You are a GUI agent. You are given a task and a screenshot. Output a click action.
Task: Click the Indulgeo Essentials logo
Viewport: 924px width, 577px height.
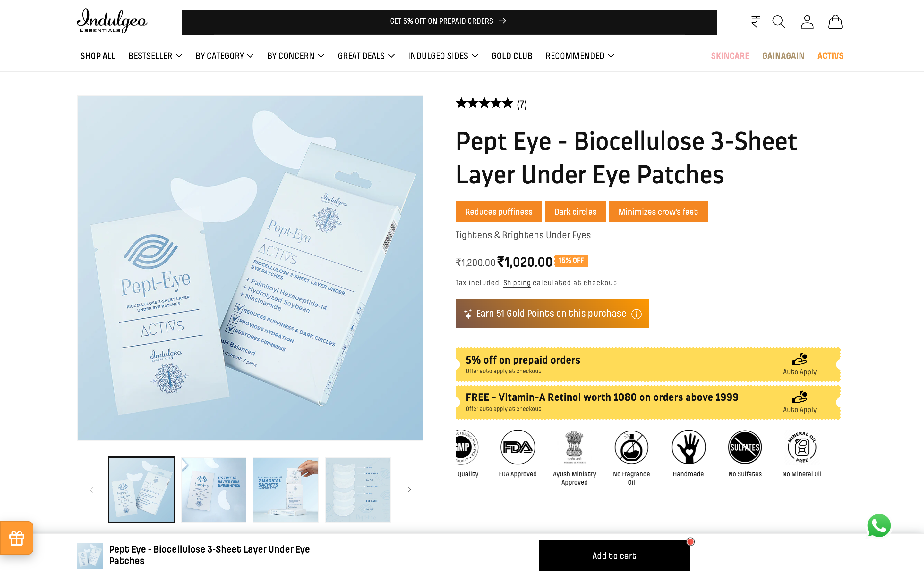[x=112, y=21]
